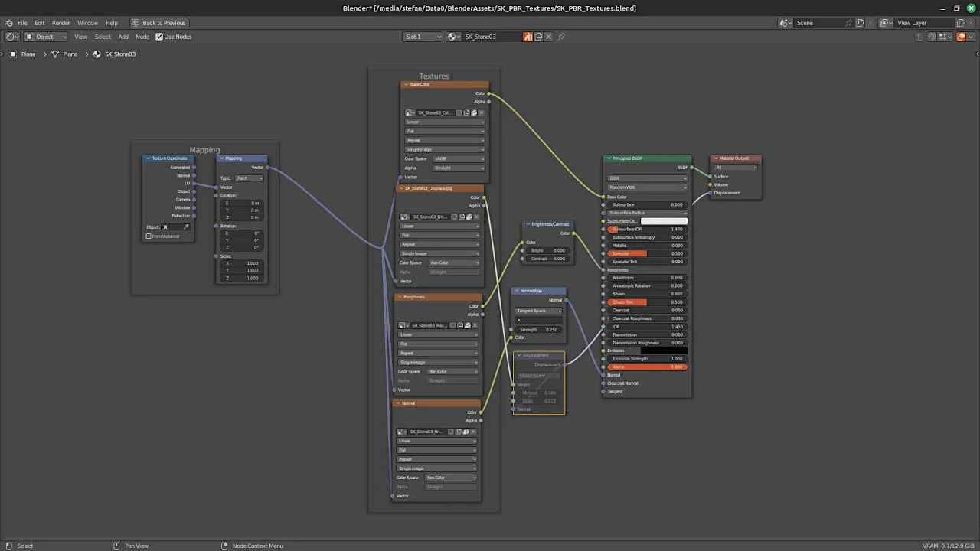
Task: Click the browse material icon next to SK_Stone03
Action: [450, 36]
